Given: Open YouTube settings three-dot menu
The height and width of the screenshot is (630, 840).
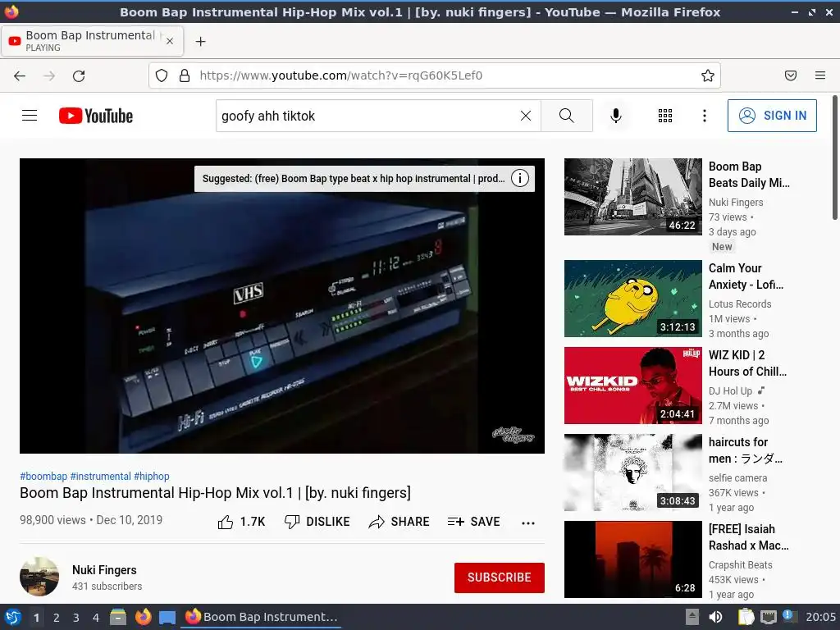Looking at the screenshot, I should 704,116.
